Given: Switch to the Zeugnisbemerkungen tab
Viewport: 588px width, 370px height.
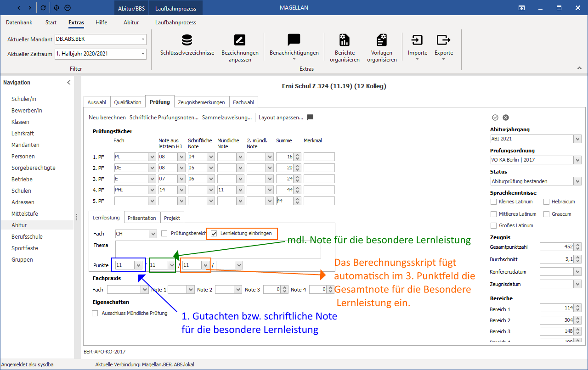Looking at the screenshot, I should point(202,102).
